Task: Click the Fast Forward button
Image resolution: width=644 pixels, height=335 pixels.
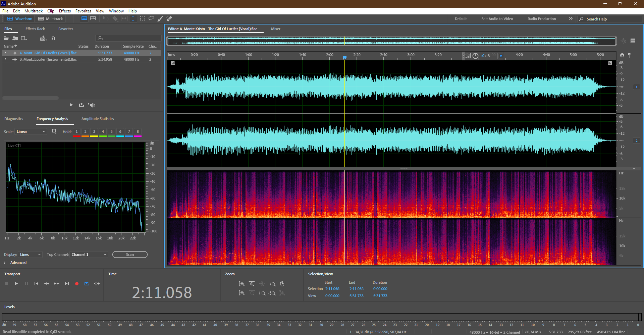Action: click(x=56, y=284)
